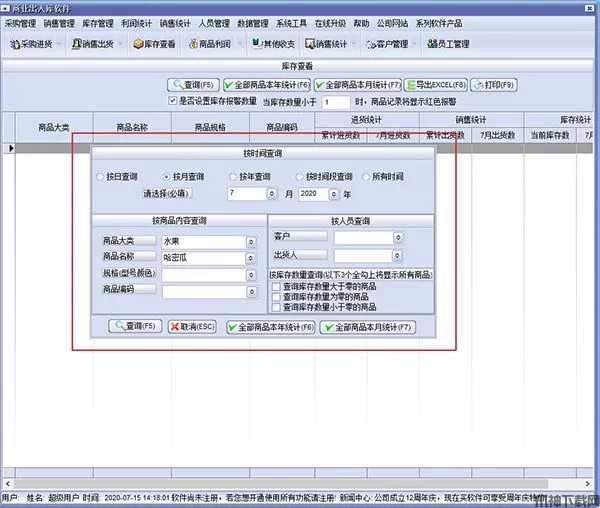Expand the 商品大类 dropdown showing 水果
The height and width of the screenshot is (508, 600).
[x=249, y=241]
